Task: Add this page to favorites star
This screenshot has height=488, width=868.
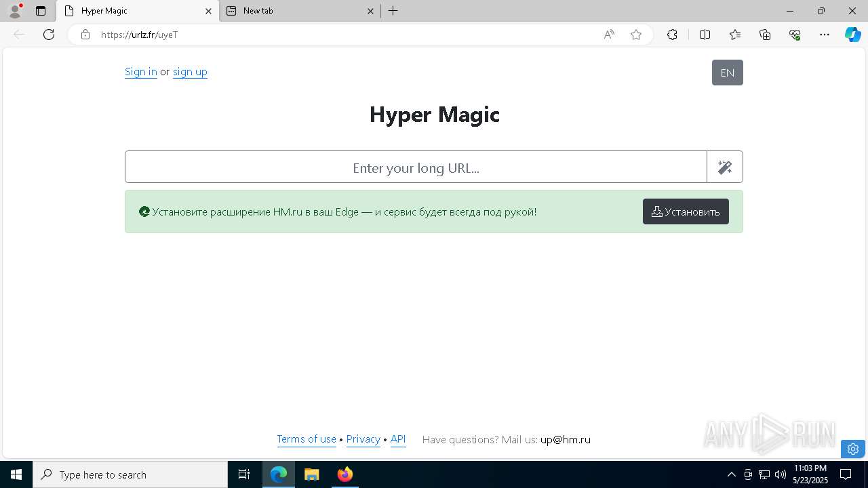Action: tap(636, 35)
